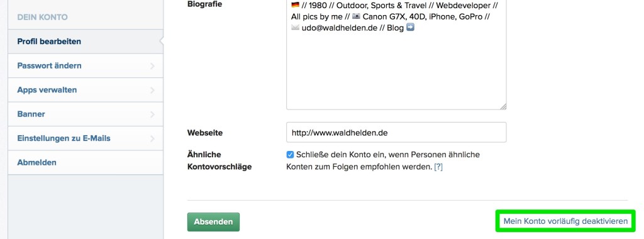Uncheck the similar account suggestions checkbox
The height and width of the screenshot is (239, 644).
(290, 155)
